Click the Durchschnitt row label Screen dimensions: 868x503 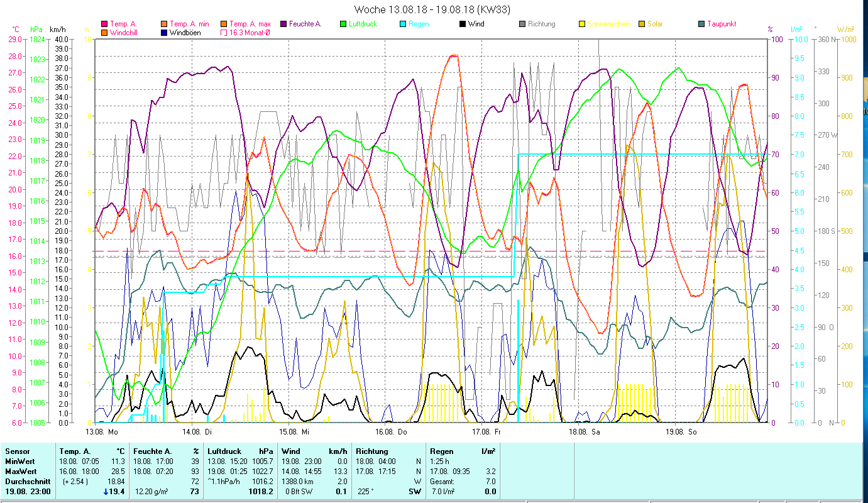pyautogui.click(x=26, y=481)
